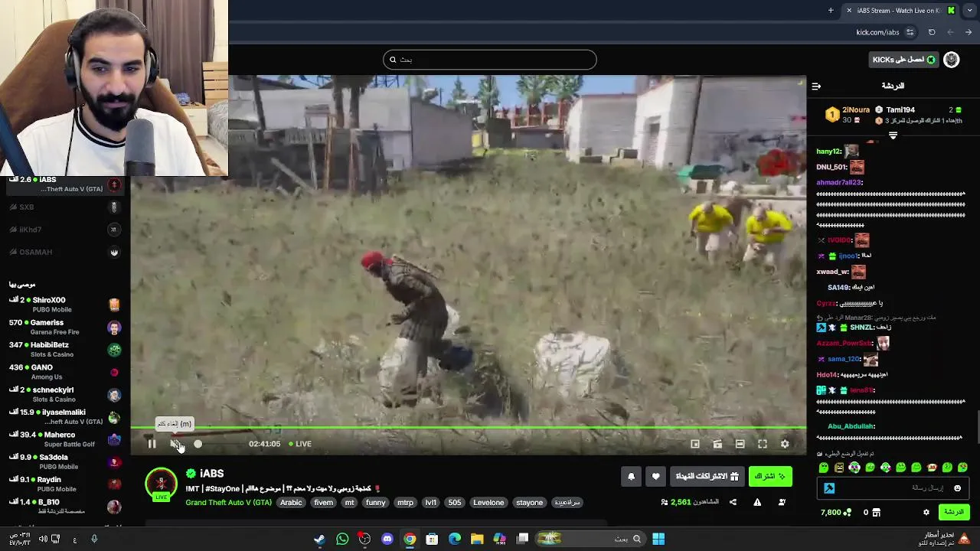Viewport: 980px width, 551px height.
Task: Adjust the video volume slider knob
Action: coord(198,444)
